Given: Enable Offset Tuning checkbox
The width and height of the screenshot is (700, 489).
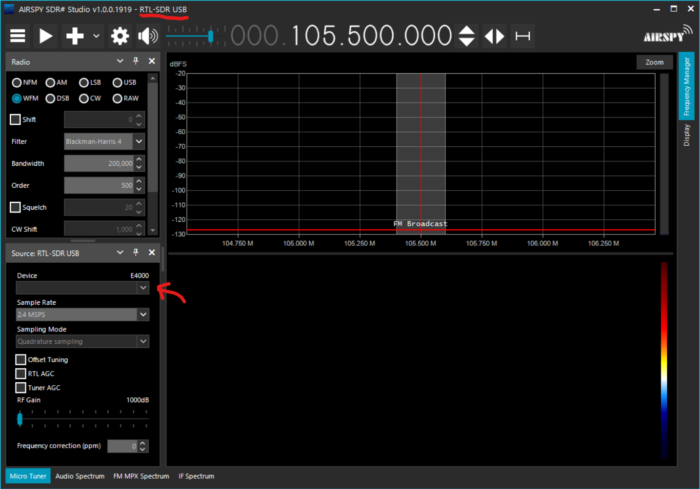Looking at the screenshot, I should tap(21, 359).
